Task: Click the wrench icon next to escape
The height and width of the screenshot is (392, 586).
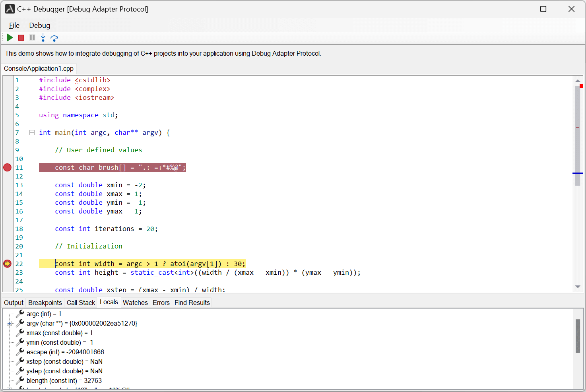Action: [20, 352]
